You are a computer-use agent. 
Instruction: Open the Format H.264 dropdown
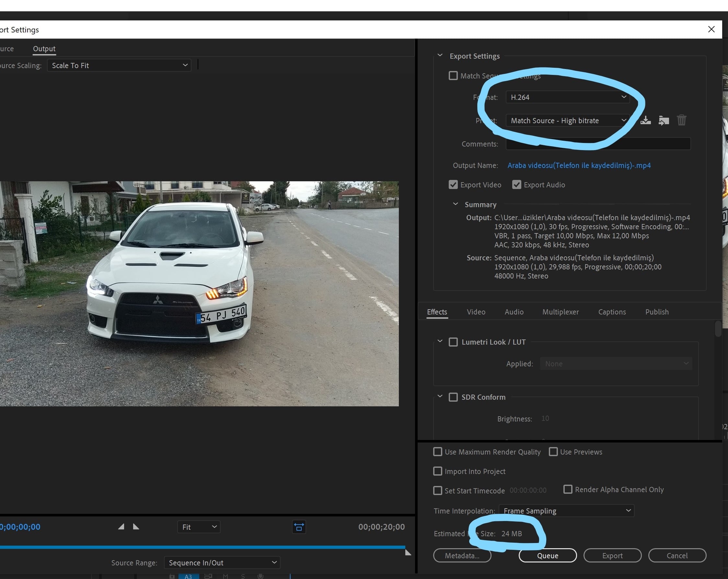(568, 97)
